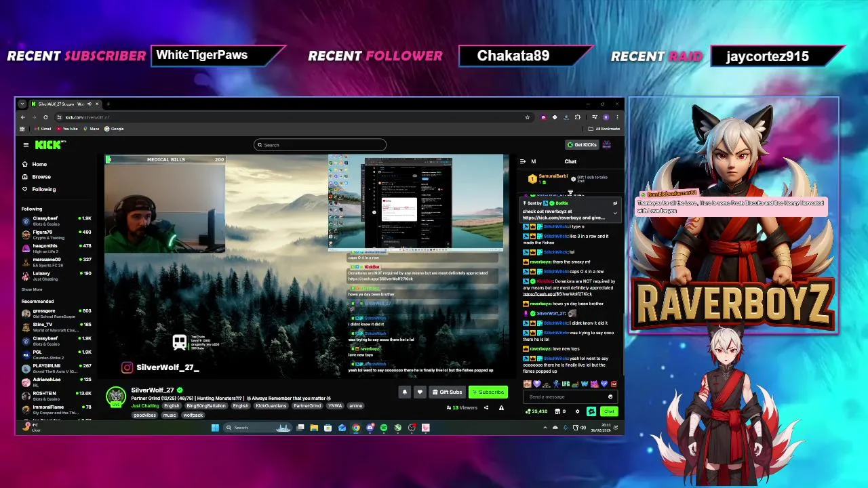The height and width of the screenshot is (488, 868).
Task: Expand the pinned BotRix message chevron
Action: (x=615, y=213)
